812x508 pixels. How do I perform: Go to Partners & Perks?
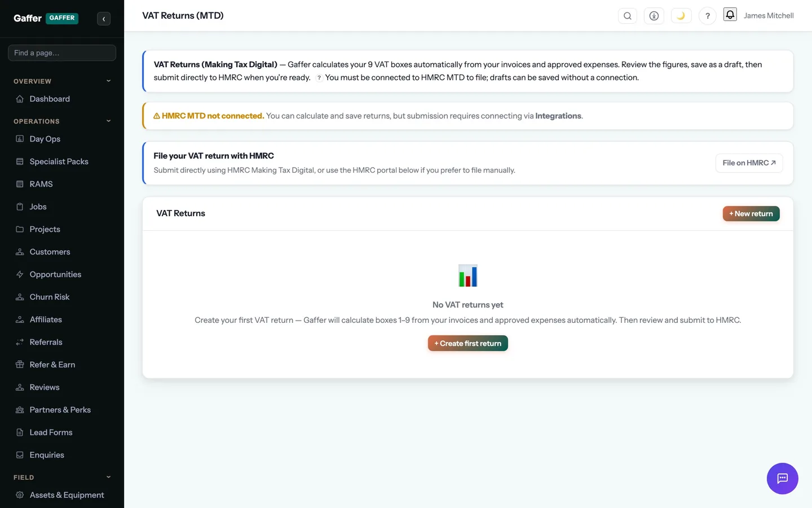62,410
